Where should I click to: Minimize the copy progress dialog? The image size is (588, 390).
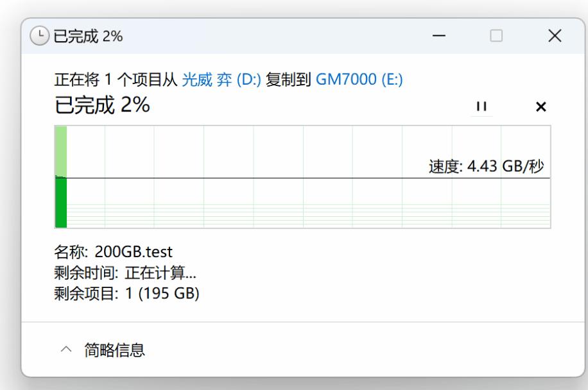click(439, 37)
